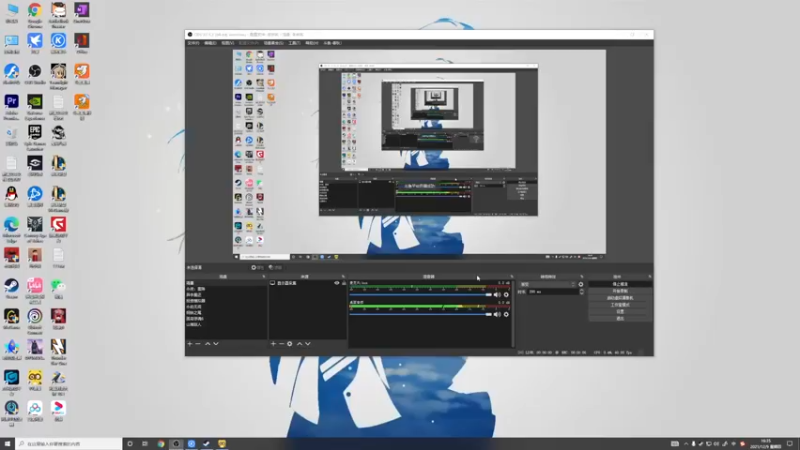Image resolution: width=800 pixels, height=450 pixels.
Task: Click the fifth button in the controls panel
Action: (620, 311)
